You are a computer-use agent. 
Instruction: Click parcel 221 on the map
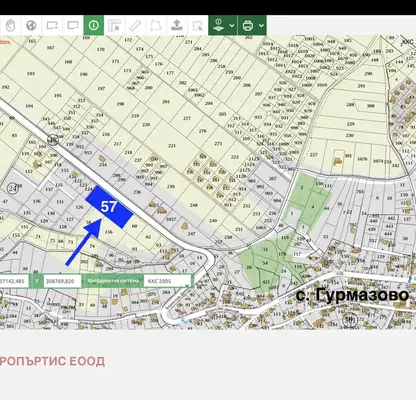coord(172,146)
